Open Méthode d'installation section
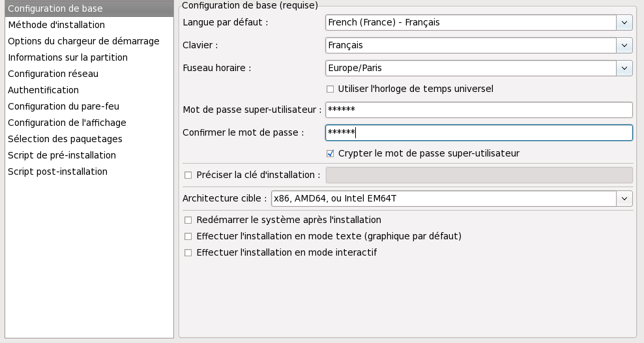The width and height of the screenshot is (644, 343). [x=89, y=25]
